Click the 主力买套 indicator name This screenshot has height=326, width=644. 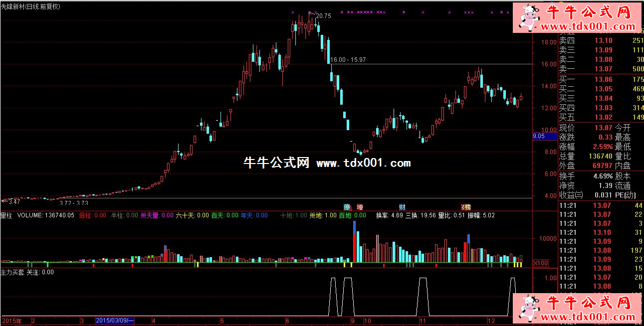12,272
